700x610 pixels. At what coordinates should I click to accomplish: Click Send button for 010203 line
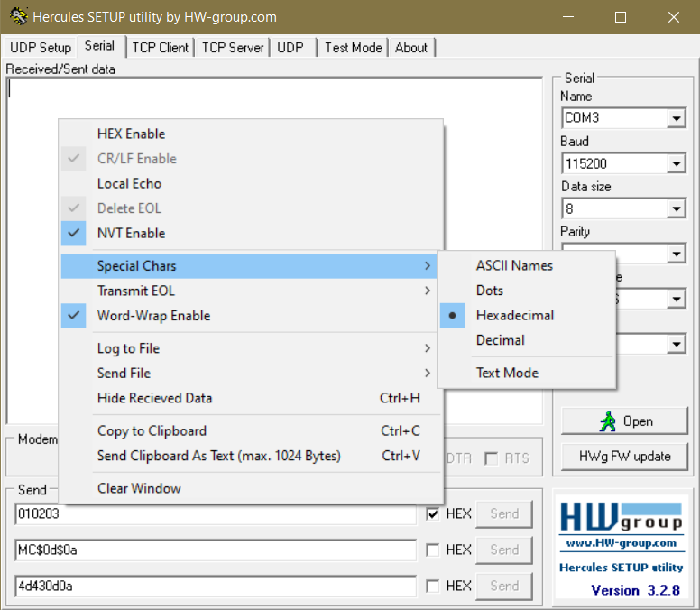point(504,514)
